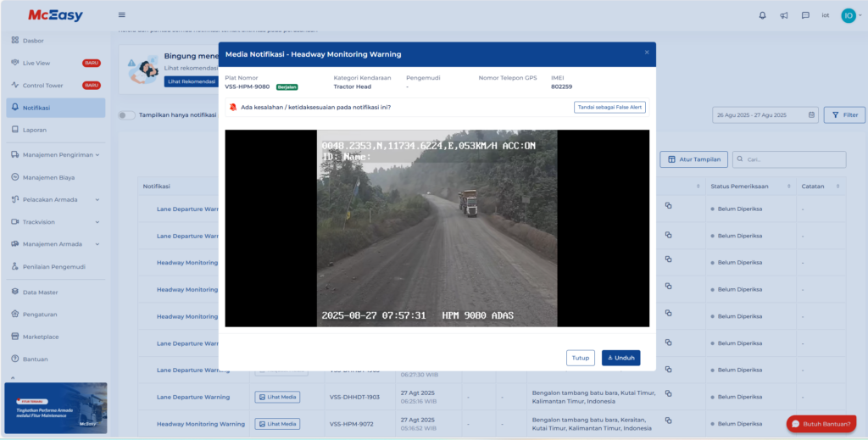The image size is (868, 440).
Task: Click the Marketplace shop icon
Action: [15, 337]
